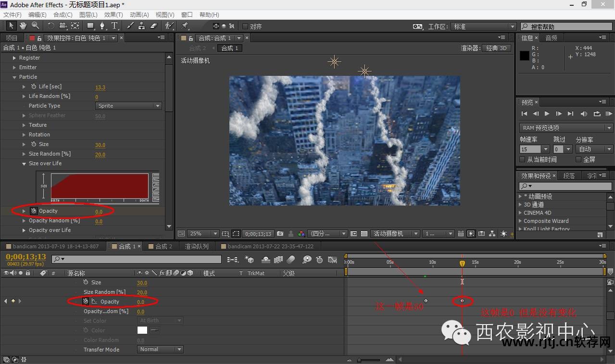Viewport: 615px width, 364px height.
Task: Enable the 对齐 snapping checkbox
Action: coord(245,26)
